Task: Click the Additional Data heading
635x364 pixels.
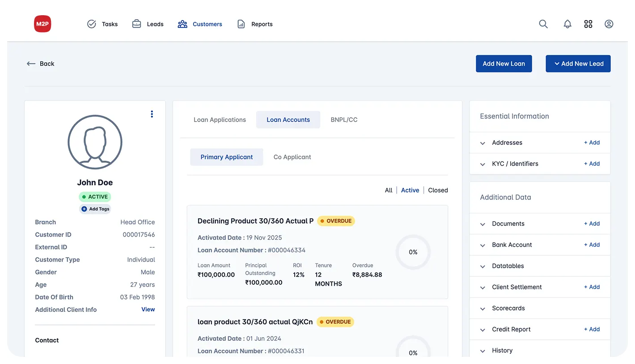Action: [505, 197]
